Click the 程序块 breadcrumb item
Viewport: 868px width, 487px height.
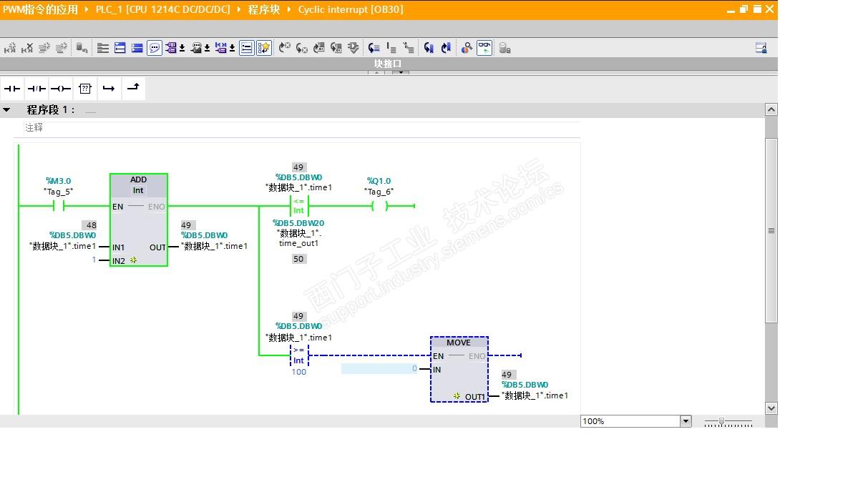264,9
